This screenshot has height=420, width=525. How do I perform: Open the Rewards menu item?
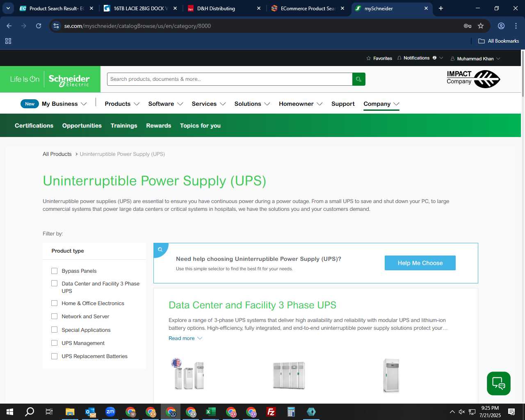point(159,126)
